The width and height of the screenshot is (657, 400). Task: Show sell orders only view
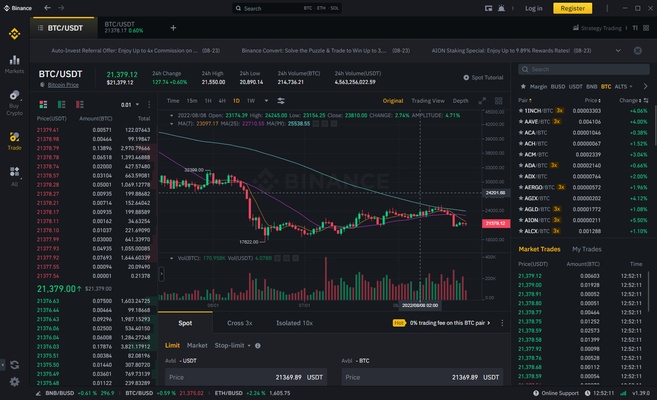80,104
